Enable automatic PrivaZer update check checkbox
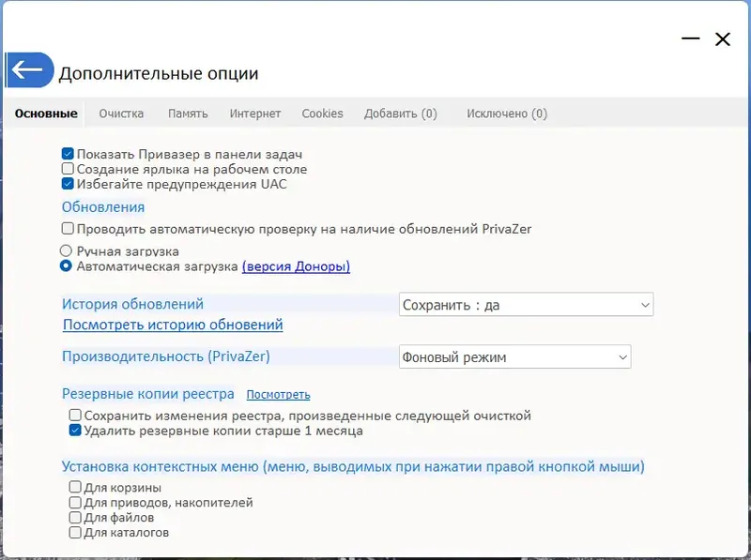Image resolution: width=751 pixels, height=560 pixels. coord(68,228)
